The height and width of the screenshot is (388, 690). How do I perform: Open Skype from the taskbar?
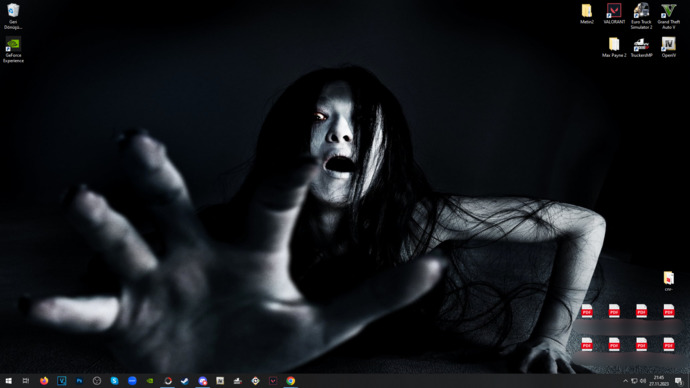[114, 381]
